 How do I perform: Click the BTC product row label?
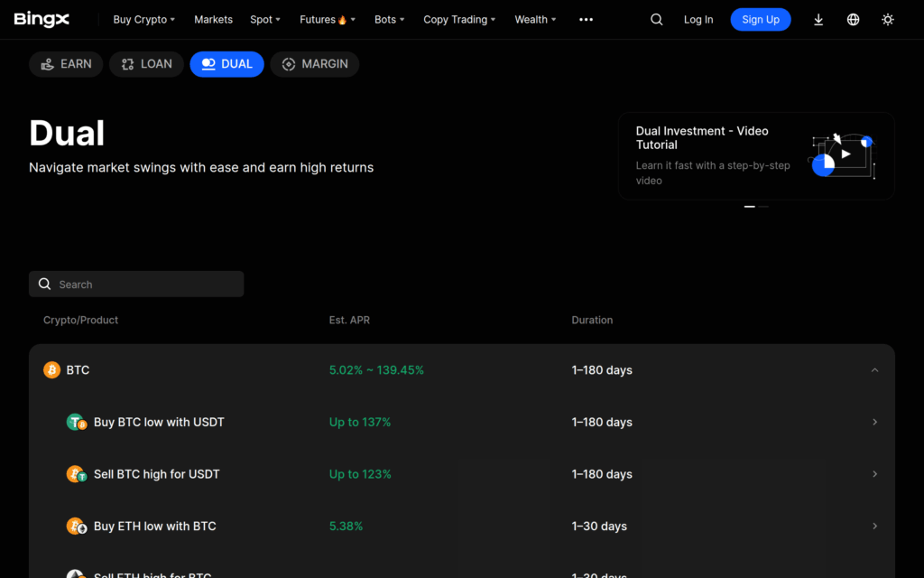click(x=78, y=369)
